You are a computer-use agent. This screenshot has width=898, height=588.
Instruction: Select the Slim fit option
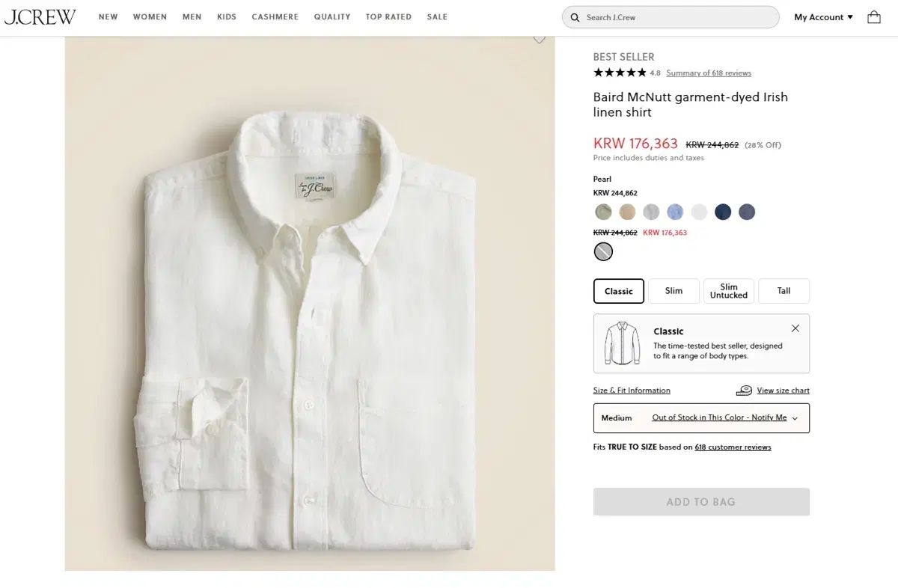(673, 290)
